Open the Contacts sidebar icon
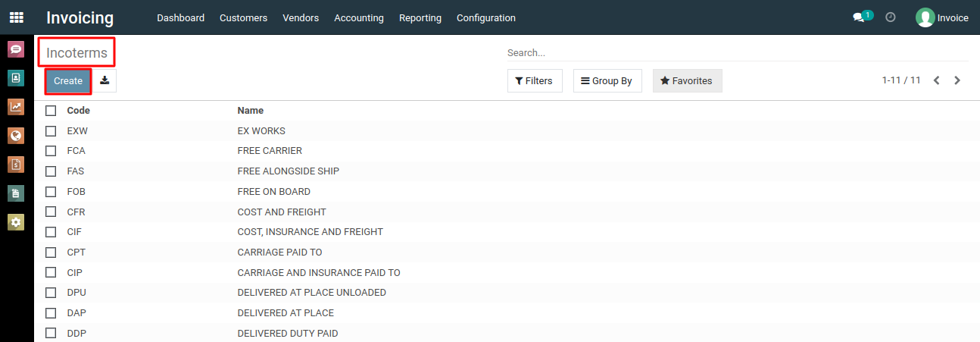The image size is (980, 342). pos(16,78)
